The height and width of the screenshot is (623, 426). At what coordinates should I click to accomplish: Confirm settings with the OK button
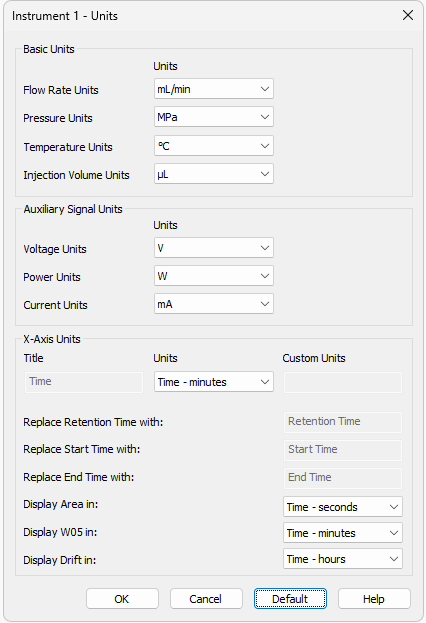(x=122, y=598)
